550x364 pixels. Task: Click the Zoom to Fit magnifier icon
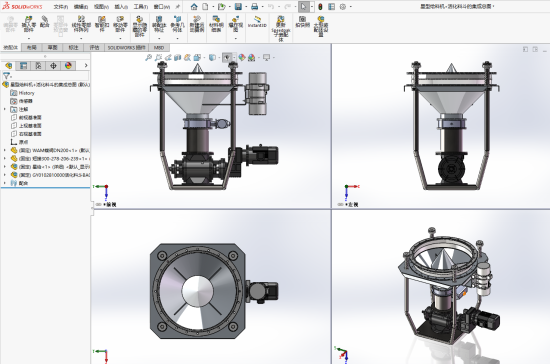pyautogui.click(x=148, y=57)
